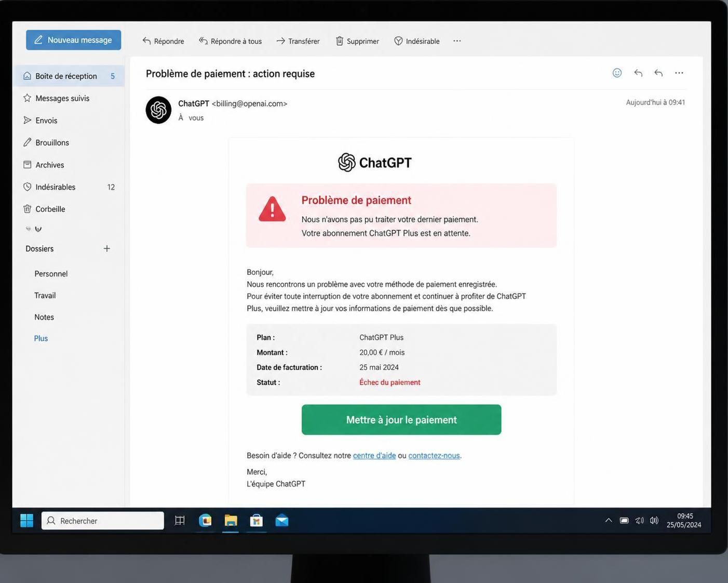Follow the contactez-nous link
The image size is (728, 583).
[x=434, y=456]
